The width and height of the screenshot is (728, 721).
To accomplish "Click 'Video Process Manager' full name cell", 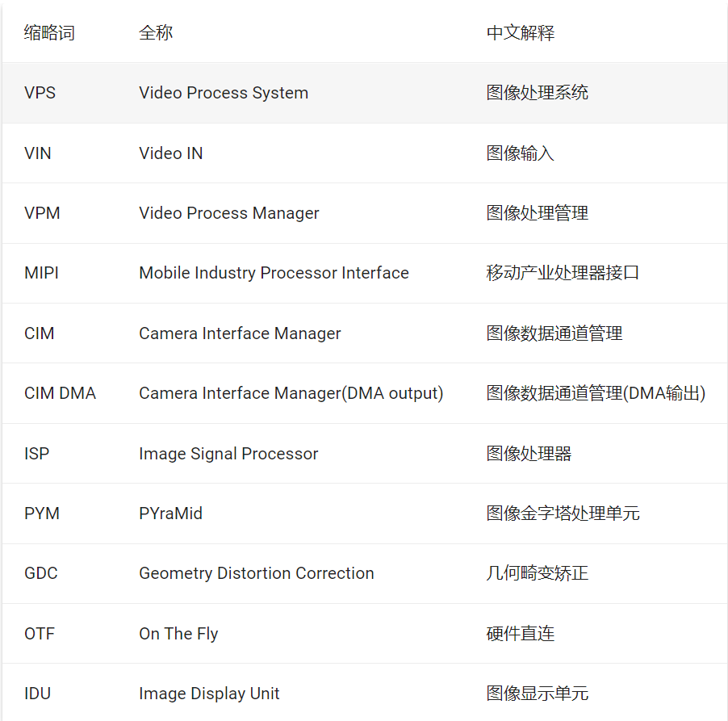I will click(x=229, y=213).
